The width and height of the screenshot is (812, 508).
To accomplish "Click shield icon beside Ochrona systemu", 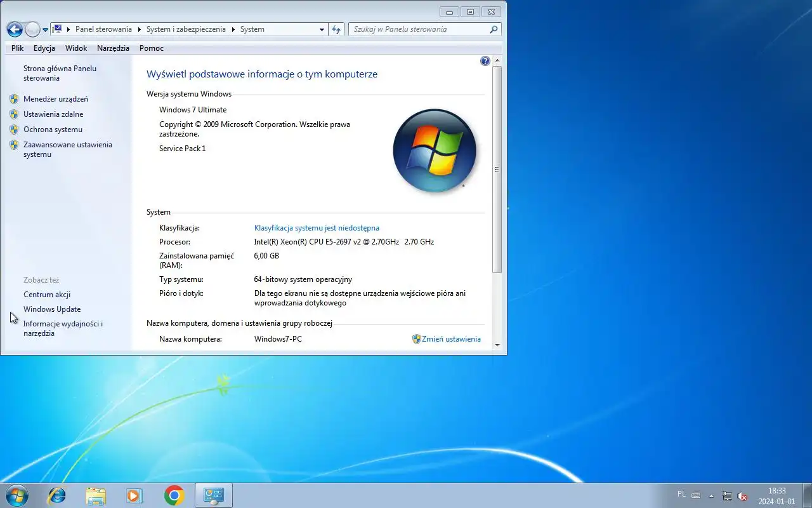I will tap(14, 130).
